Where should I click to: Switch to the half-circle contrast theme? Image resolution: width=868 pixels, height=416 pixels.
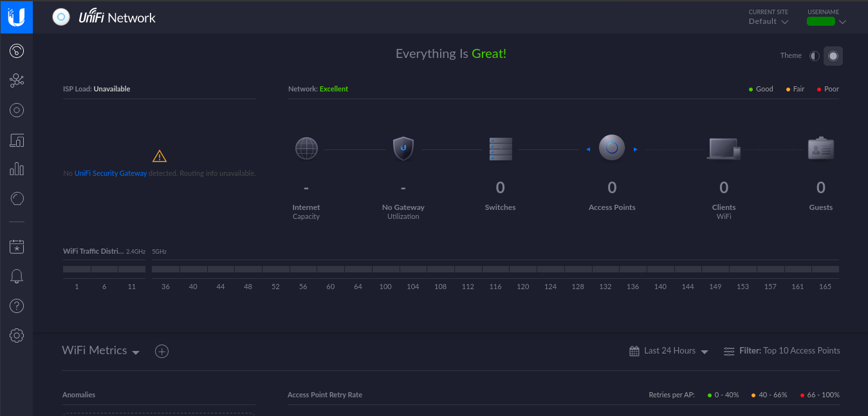(x=815, y=56)
